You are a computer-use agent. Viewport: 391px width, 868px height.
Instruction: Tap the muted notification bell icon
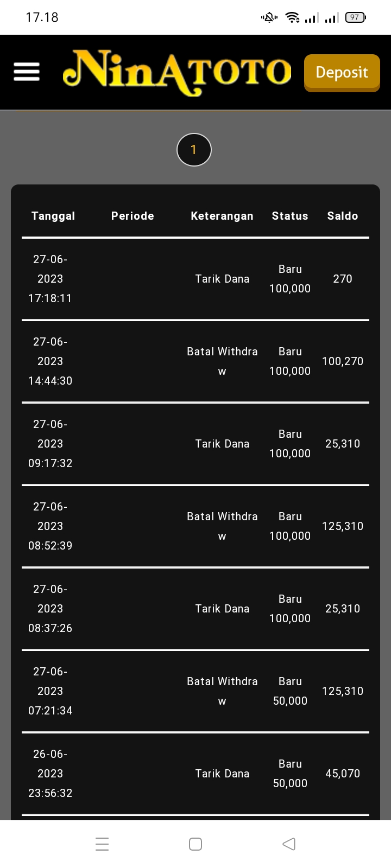pos(269,17)
